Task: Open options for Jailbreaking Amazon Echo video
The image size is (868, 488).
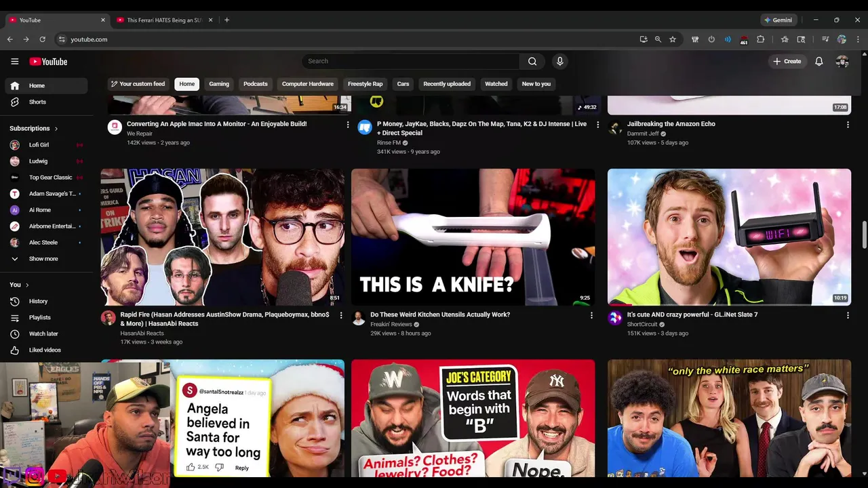Action: [x=848, y=125]
